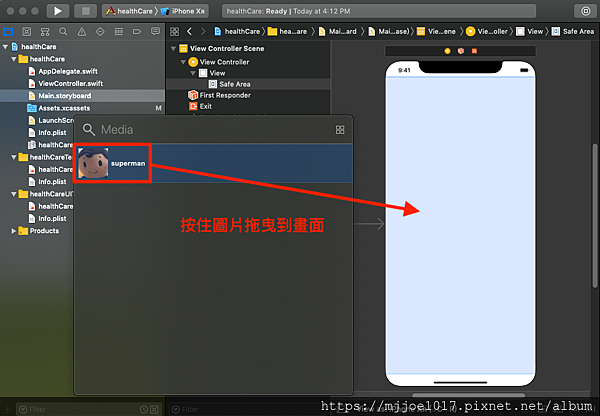600x416 pixels.
Task: Click the Run (play) button
Action: tap(58, 11)
